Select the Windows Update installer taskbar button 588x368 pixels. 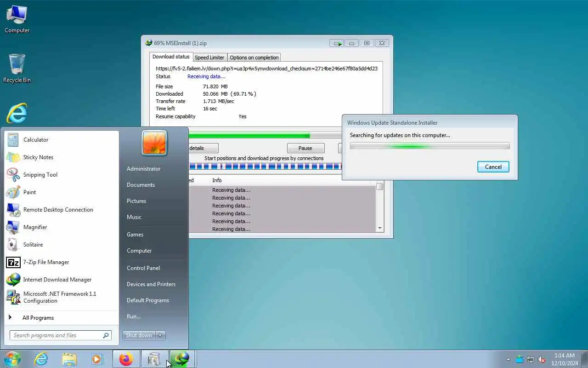[x=154, y=359]
